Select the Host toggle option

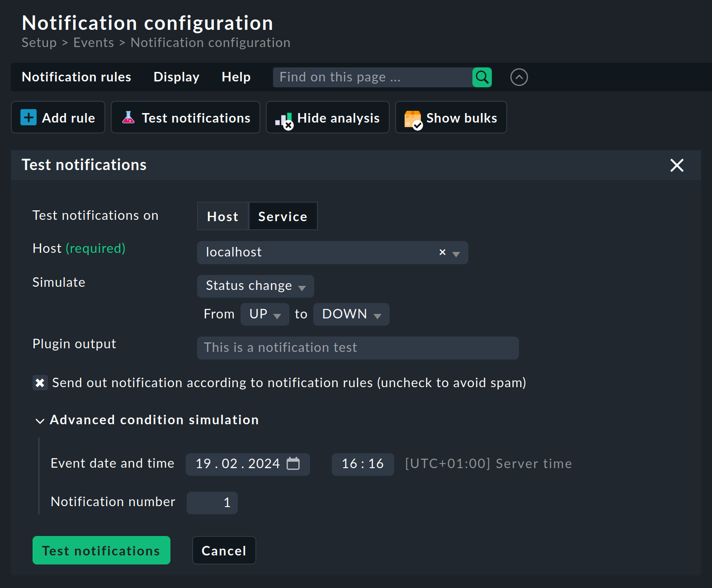223,216
